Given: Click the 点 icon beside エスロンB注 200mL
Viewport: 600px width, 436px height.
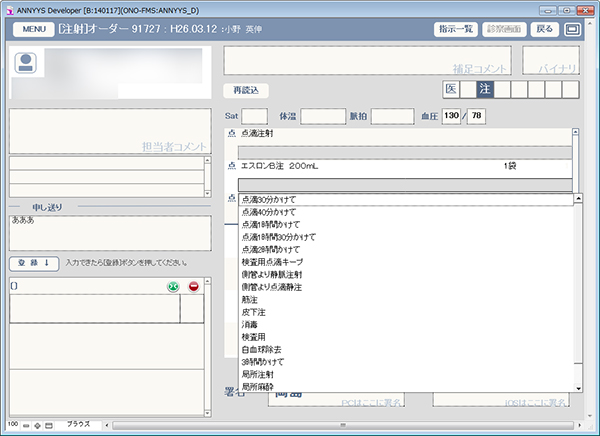Looking at the screenshot, I should tap(232, 166).
